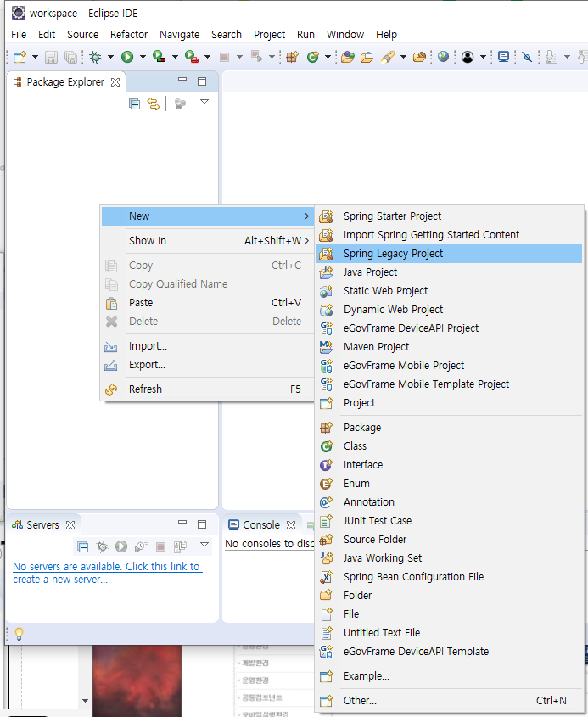The image size is (588, 717).
Task: Minimize the Package Explorer view
Action: (182, 80)
